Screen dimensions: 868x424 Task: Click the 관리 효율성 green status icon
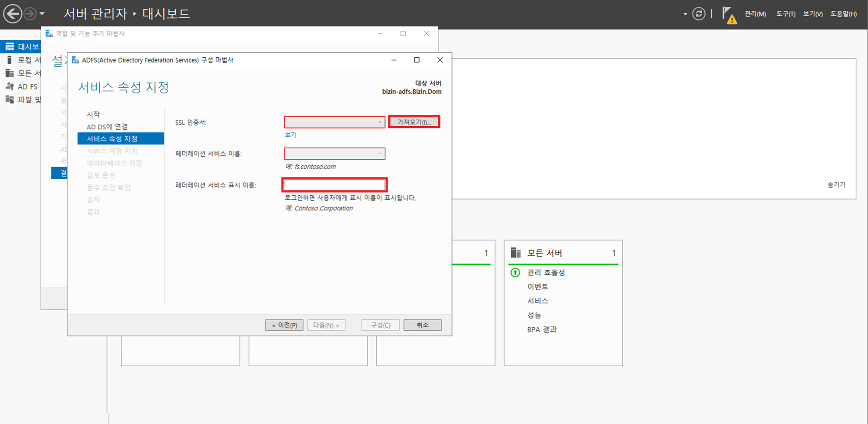click(515, 273)
